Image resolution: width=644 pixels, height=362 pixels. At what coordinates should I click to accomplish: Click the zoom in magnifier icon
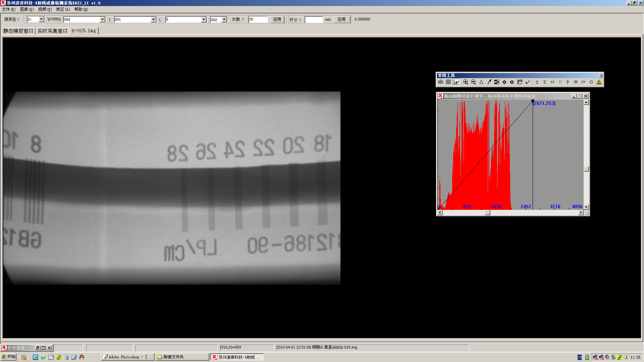[x=466, y=82]
